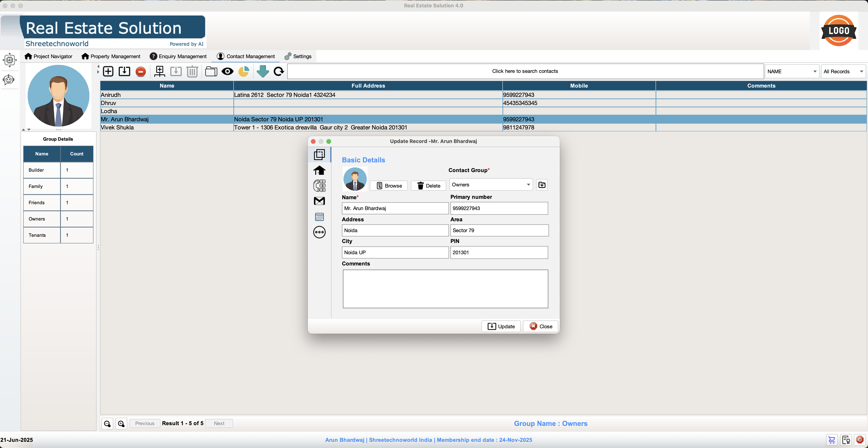Open the calendar section in dialog sidebar

point(319,217)
